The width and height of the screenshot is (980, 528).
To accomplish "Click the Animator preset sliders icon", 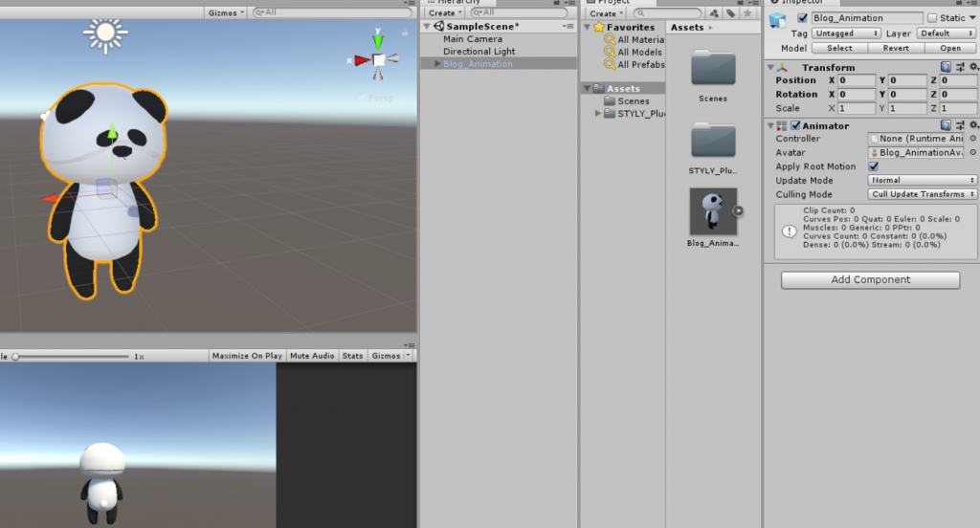I will tap(960, 125).
